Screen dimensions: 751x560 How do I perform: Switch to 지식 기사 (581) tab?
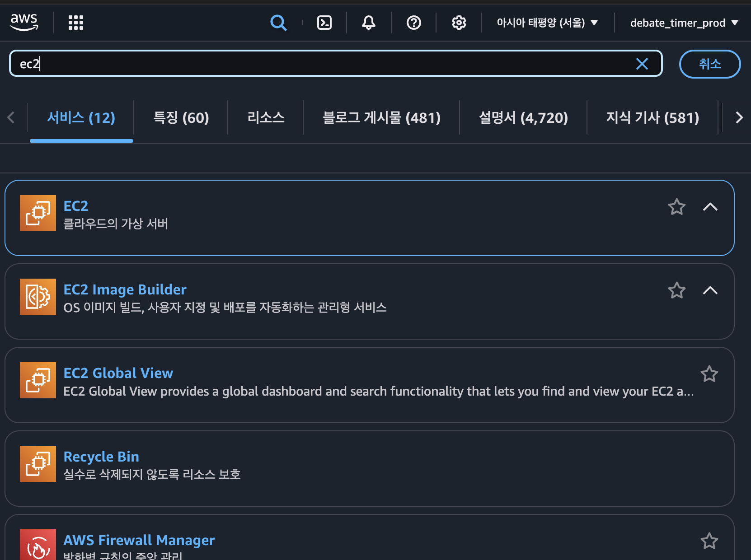coord(652,118)
